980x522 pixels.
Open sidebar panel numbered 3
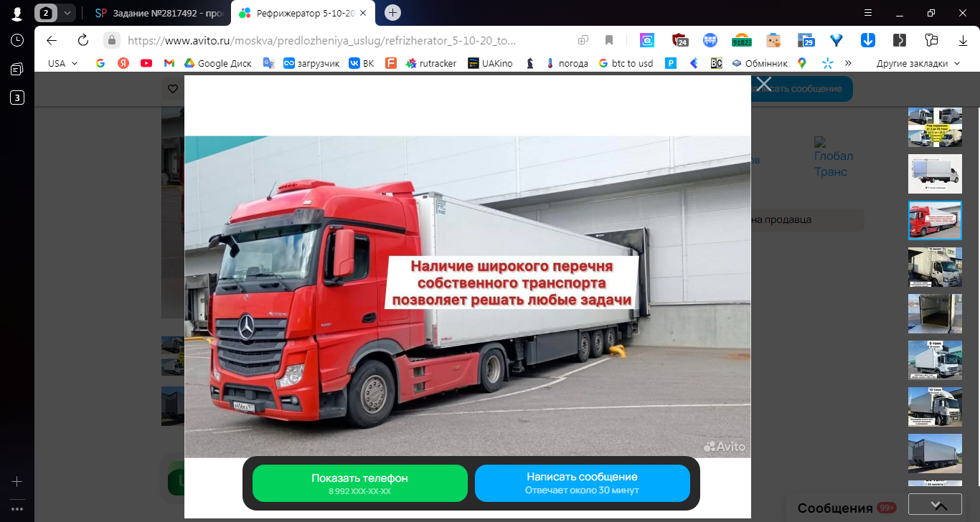[x=17, y=98]
